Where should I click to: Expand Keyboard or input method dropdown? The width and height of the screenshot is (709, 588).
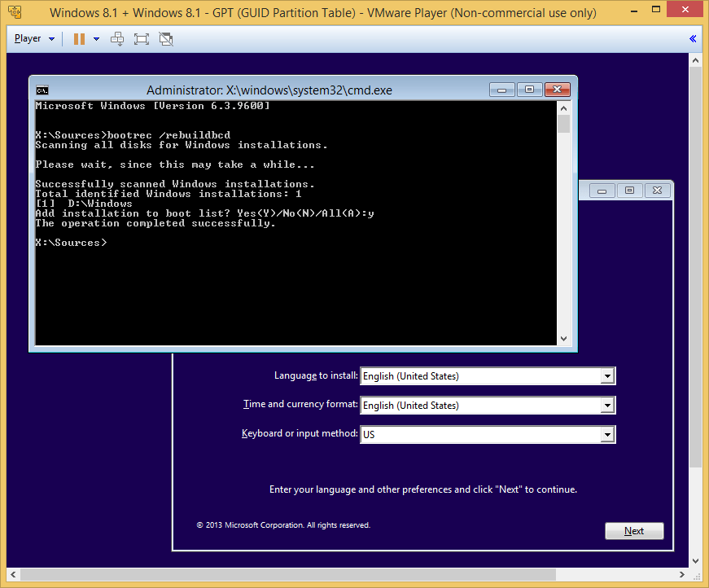606,435
